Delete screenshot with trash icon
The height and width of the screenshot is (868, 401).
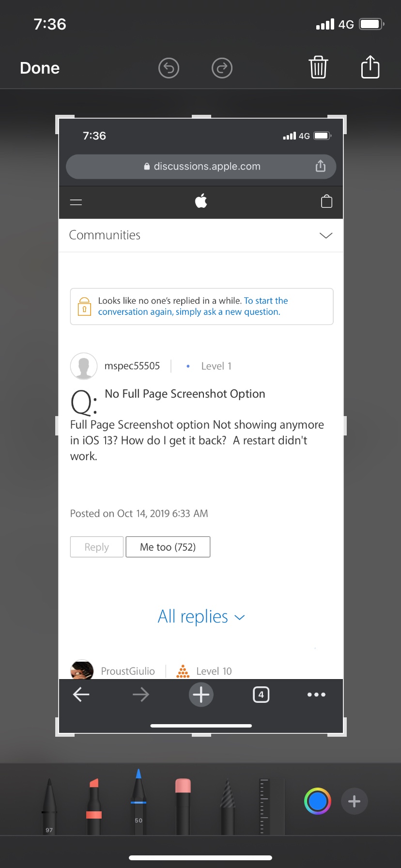[x=318, y=67]
